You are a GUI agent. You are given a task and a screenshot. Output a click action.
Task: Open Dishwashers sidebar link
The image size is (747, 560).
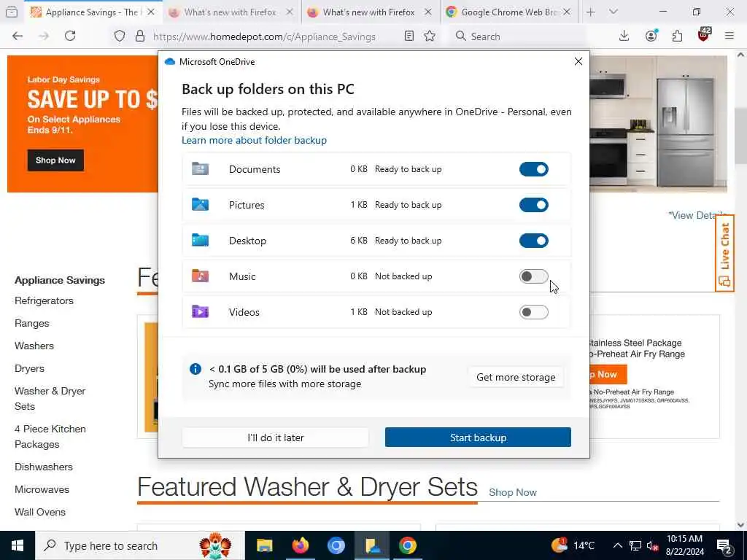click(x=44, y=467)
